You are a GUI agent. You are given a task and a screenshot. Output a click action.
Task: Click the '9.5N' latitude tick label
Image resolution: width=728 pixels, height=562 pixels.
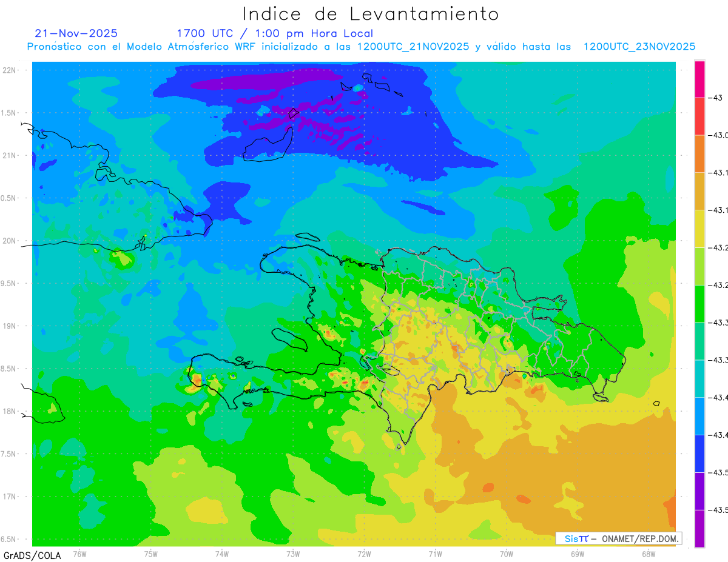pos(9,283)
